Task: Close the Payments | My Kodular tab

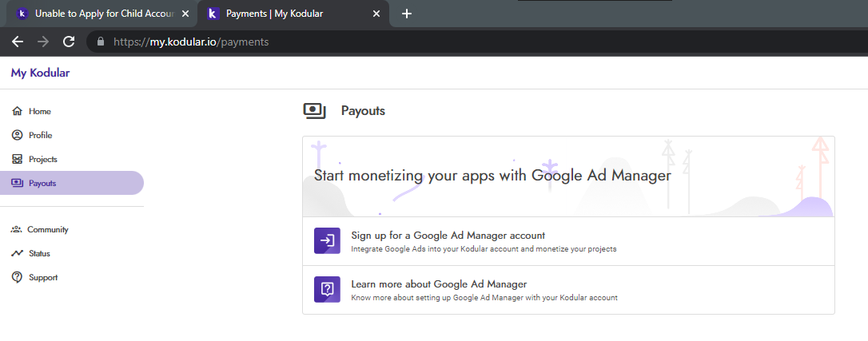Action: tap(376, 14)
